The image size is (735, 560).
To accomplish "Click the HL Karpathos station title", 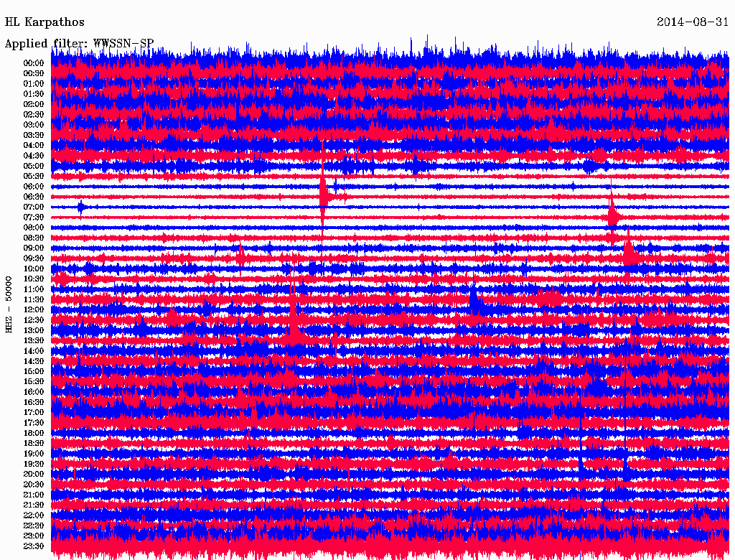I will click(x=45, y=22).
